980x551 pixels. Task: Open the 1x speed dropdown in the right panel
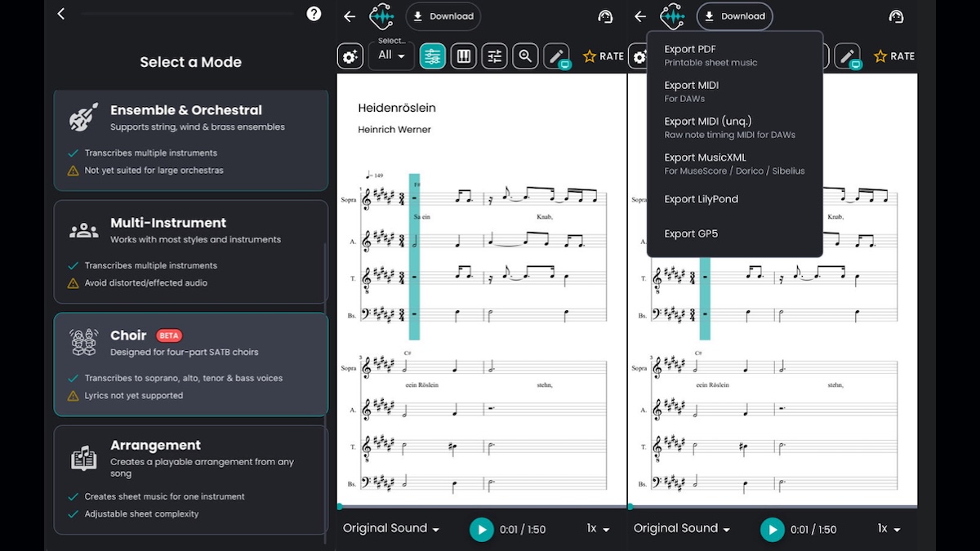click(x=889, y=529)
